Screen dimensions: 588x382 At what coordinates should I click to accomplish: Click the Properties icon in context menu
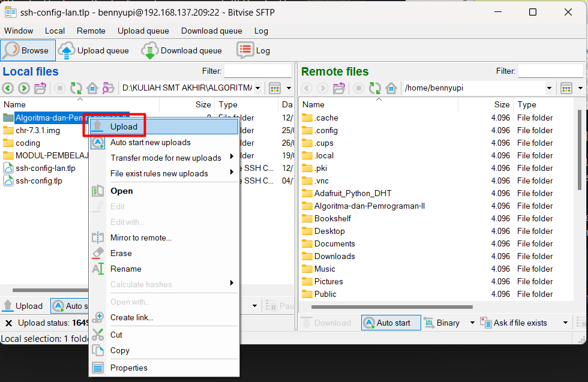[x=98, y=368]
